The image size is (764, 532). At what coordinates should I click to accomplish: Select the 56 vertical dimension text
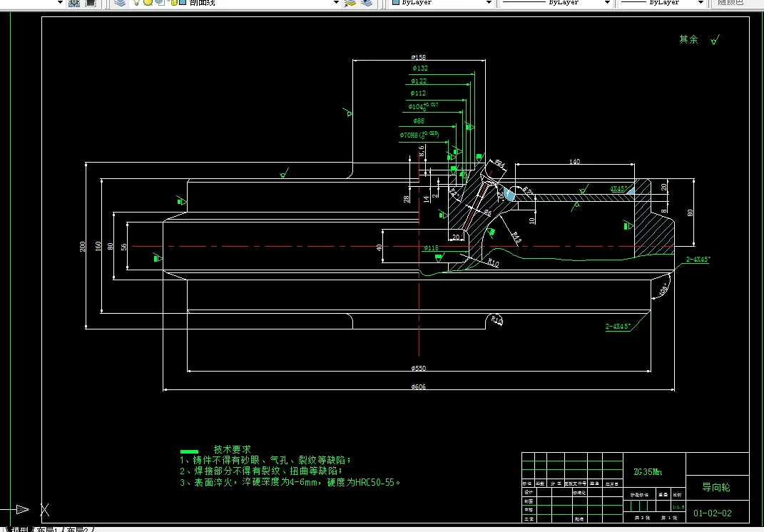[x=123, y=247]
